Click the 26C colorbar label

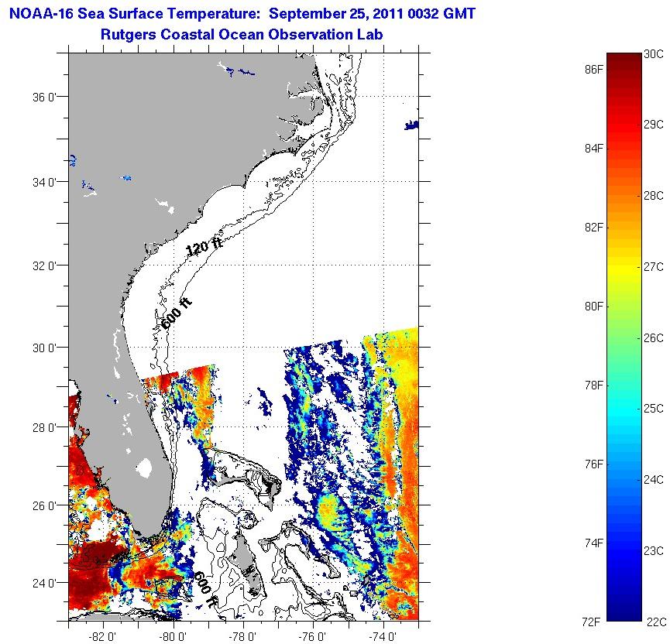pyautogui.click(x=654, y=338)
